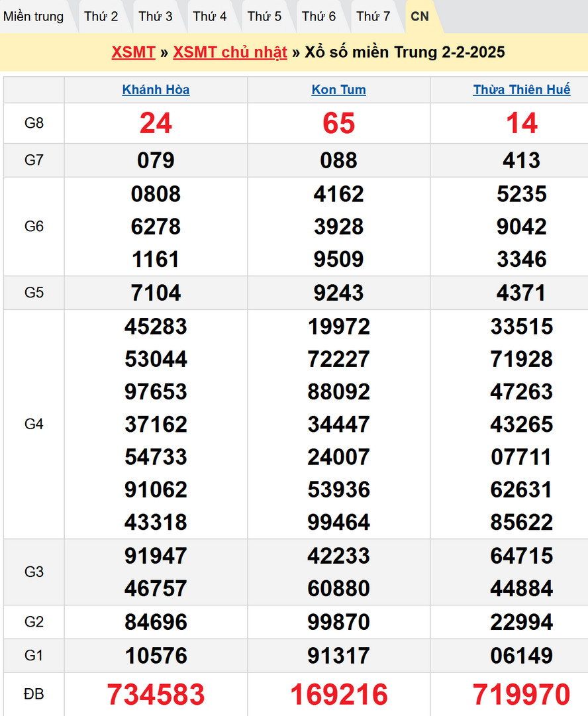Follow the XSMT chủ nhật link
The width and height of the screenshot is (588, 716).
(230, 52)
